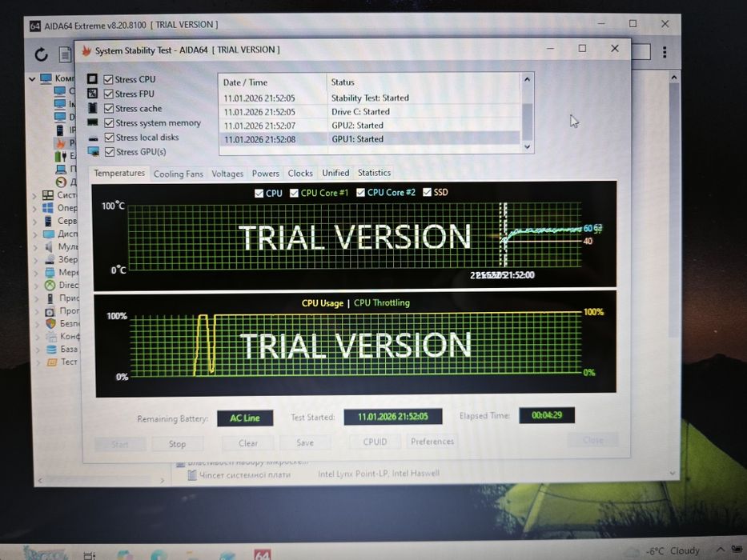The width and height of the screenshot is (747, 560).
Task: Click the cache chip icon beside Stress cache
Action: coord(92,108)
